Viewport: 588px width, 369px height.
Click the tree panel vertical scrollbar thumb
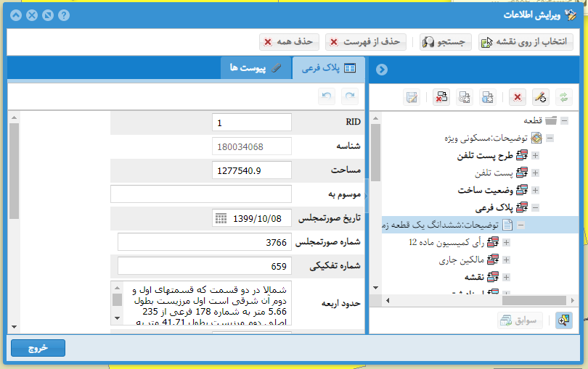pyautogui.click(x=376, y=152)
